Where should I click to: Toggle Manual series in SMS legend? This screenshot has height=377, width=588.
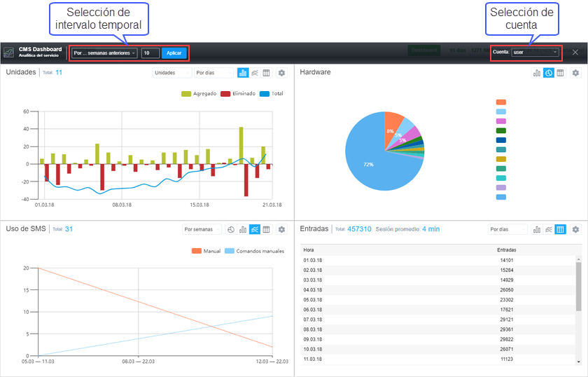click(206, 251)
